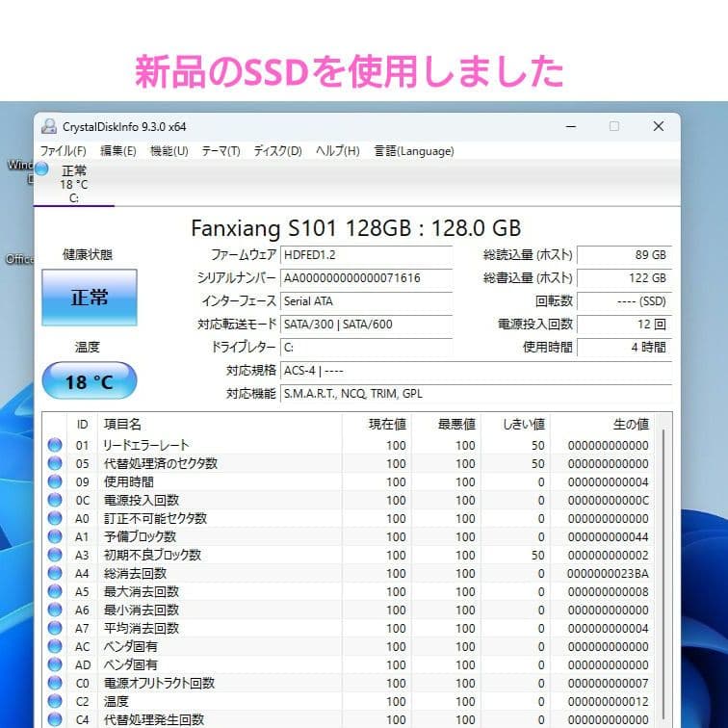This screenshot has width=728, height=728.
Task: Click the 項目名 column header
Action: [221, 424]
